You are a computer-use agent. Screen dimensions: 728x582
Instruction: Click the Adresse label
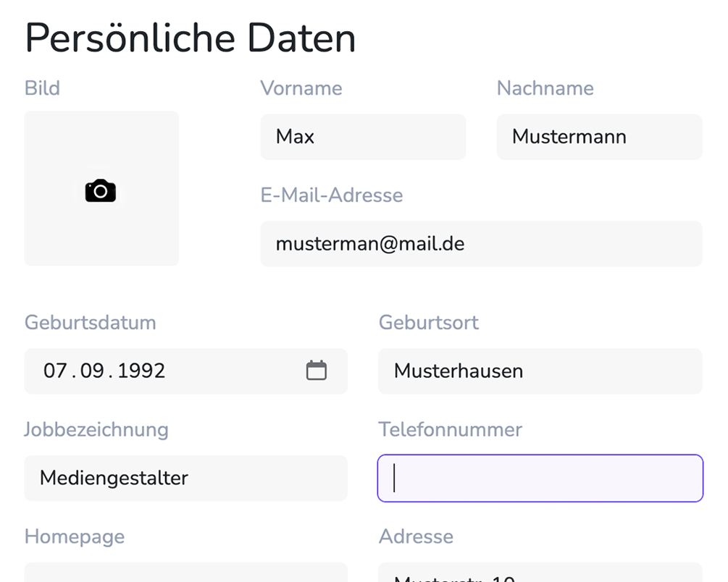pyautogui.click(x=416, y=536)
